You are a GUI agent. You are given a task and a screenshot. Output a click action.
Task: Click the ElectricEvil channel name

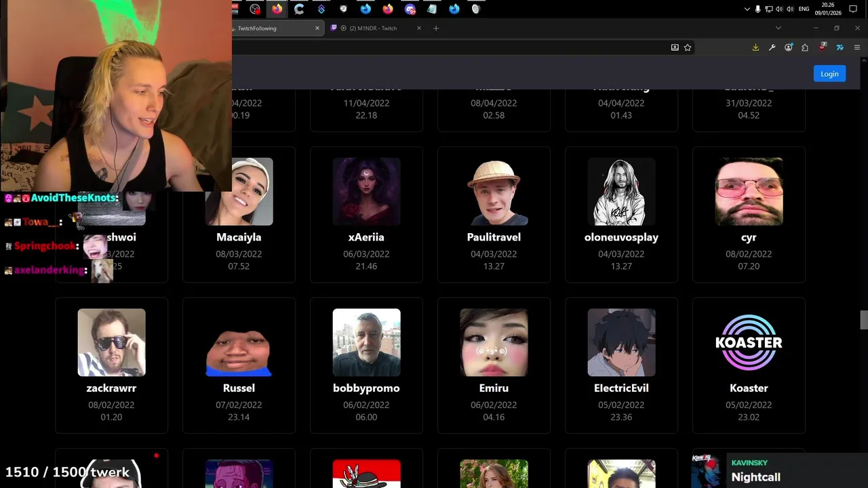click(x=621, y=388)
